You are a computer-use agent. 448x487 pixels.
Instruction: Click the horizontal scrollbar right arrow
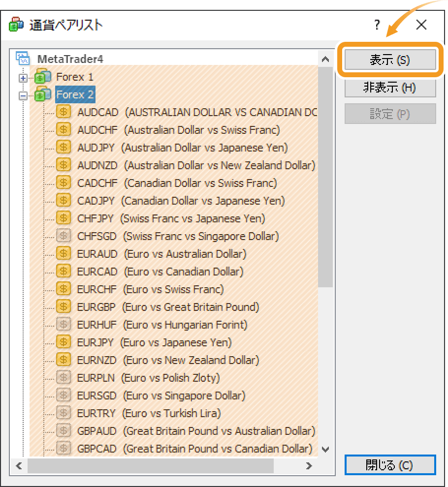click(x=309, y=465)
